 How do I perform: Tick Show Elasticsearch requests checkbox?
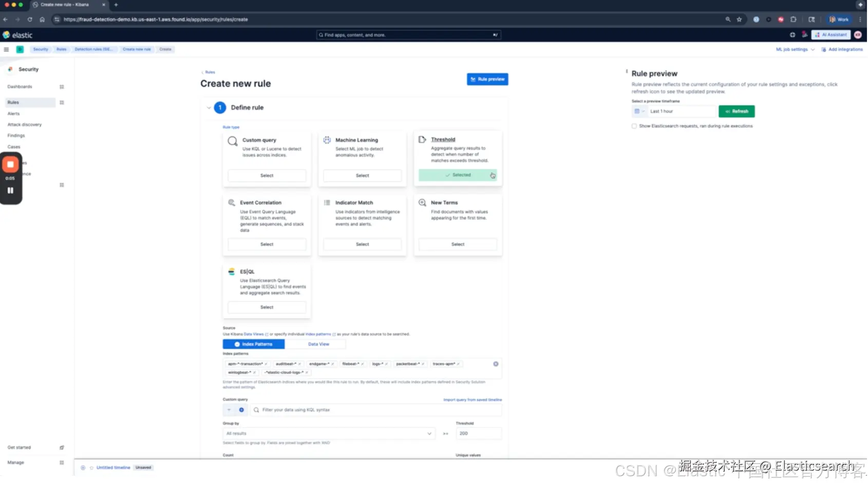tap(634, 126)
